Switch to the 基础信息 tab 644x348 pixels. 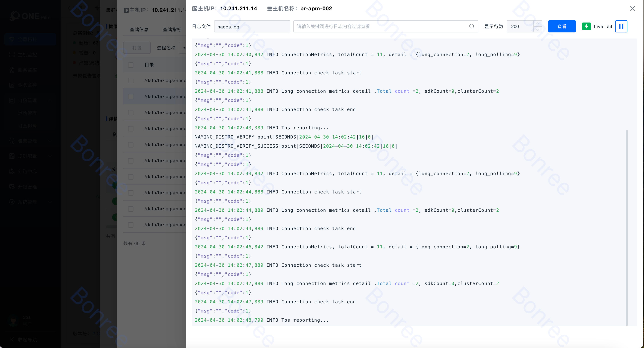point(139,30)
